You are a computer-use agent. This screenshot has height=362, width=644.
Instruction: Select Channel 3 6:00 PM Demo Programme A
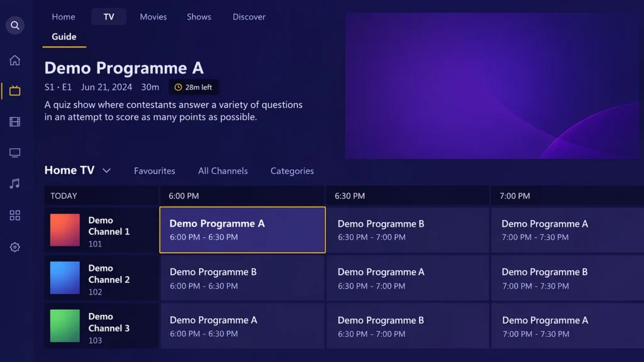(x=242, y=326)
